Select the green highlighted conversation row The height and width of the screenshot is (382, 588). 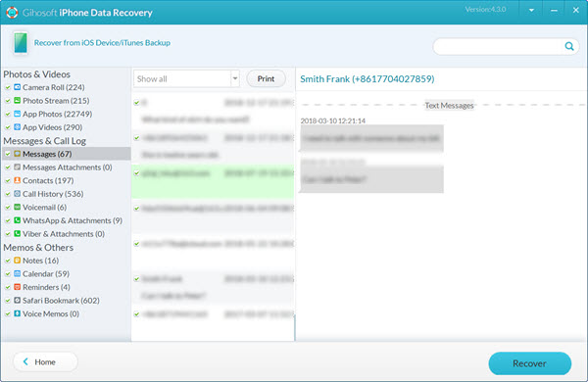tap(213, 181)
